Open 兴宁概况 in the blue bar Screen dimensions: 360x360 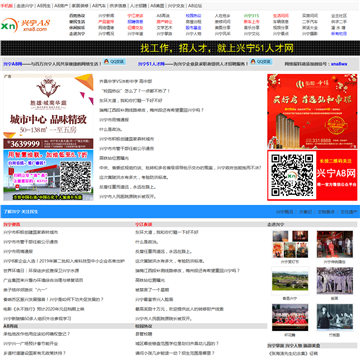tap(285, 212)
